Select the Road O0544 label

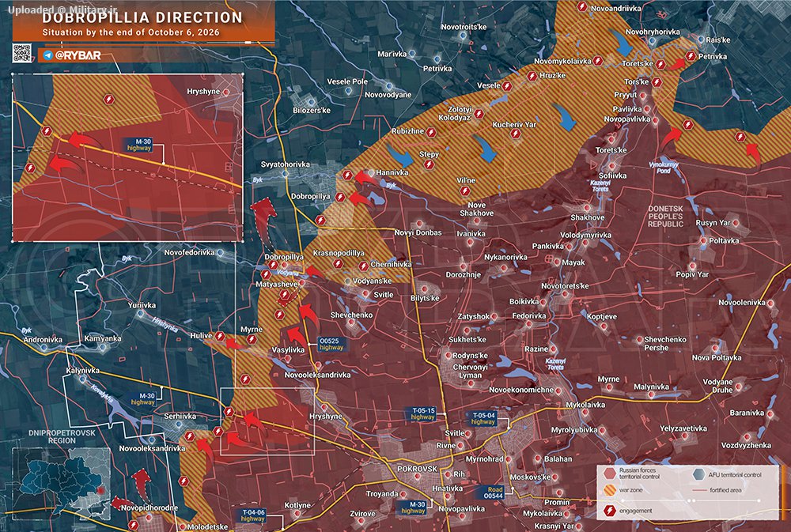tap(494, 492)
